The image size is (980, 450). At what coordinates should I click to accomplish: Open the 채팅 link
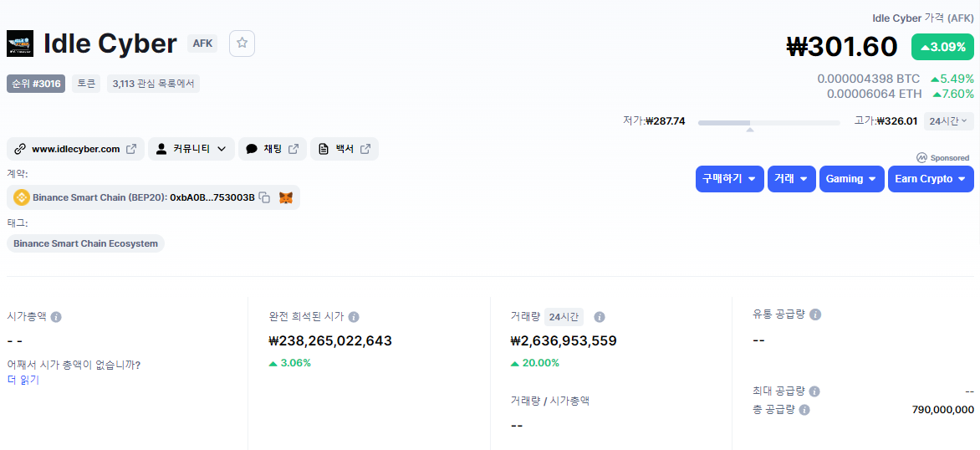point(273,149)
